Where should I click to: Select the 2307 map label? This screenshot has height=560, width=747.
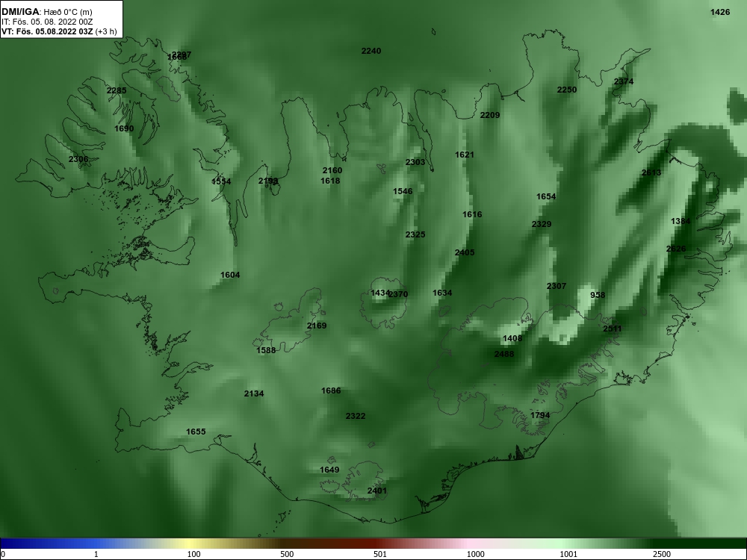[x=557, y=286]
